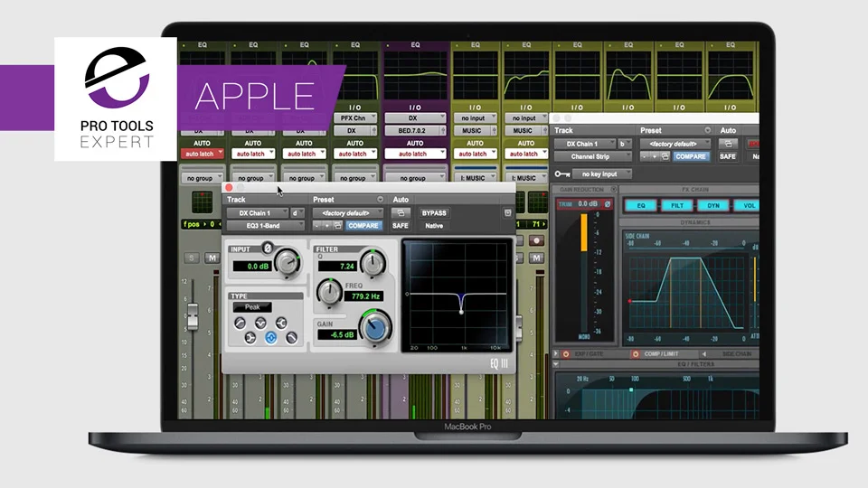868x488 pixels.
Task: Open the EQ3 DX Chain 1 track selector
Action: tap(258, 213)
